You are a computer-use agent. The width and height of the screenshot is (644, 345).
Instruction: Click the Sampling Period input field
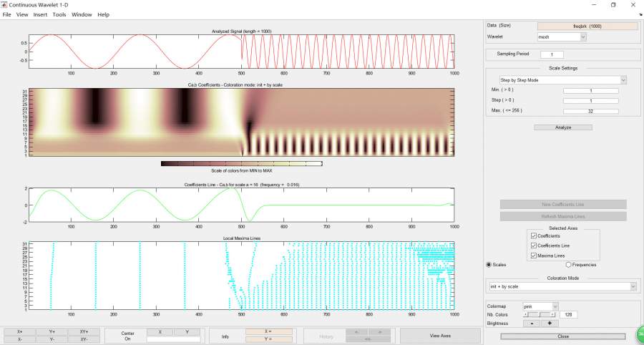(552, 54)
